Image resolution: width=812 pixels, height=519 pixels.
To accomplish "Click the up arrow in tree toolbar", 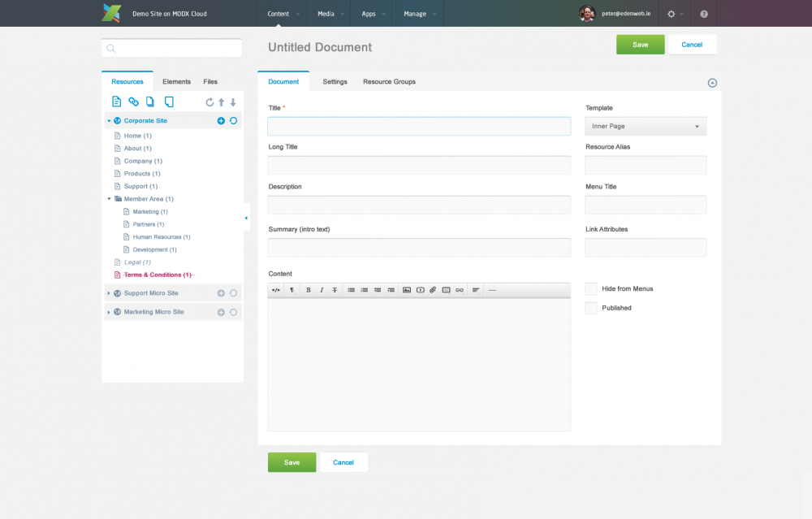I will (221, 102).
